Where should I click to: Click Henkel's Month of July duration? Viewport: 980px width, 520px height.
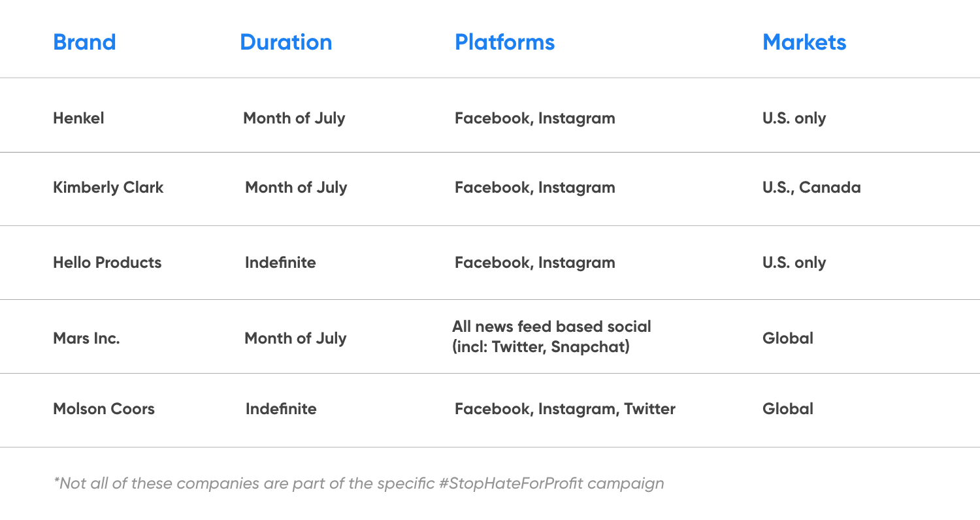[294, 118]
